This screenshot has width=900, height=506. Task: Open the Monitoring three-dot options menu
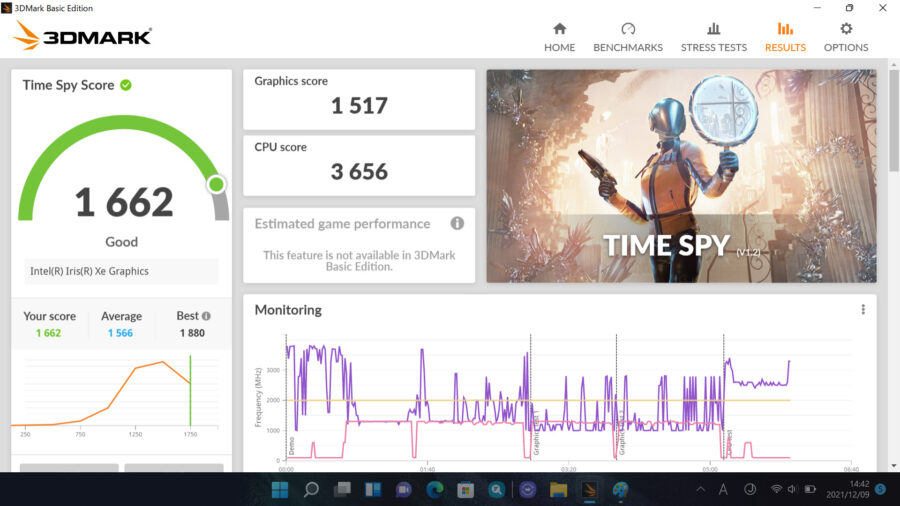click(863, 310)
